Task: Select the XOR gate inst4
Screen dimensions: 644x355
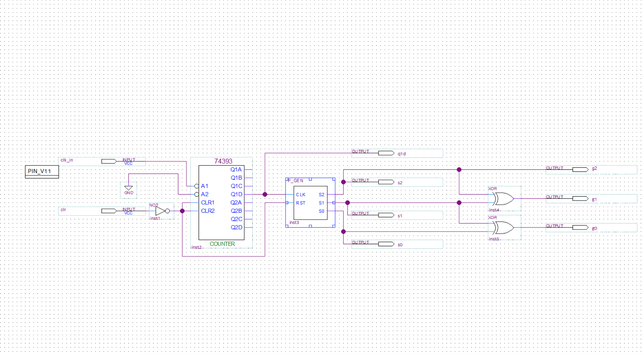Action: [504, 199]
